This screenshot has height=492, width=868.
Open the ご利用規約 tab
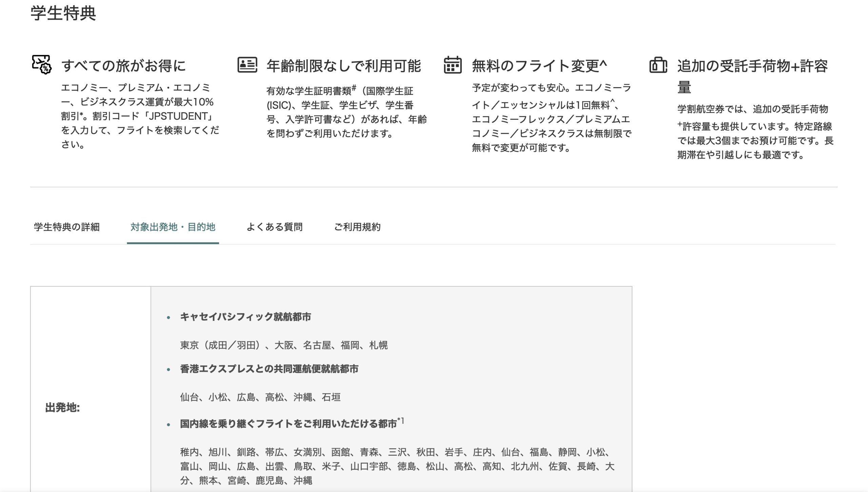pyautogui.click(x=357, y=227)
